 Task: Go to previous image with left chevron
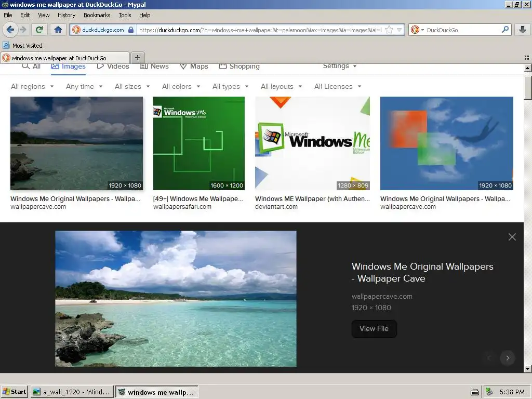coord(489,358)
